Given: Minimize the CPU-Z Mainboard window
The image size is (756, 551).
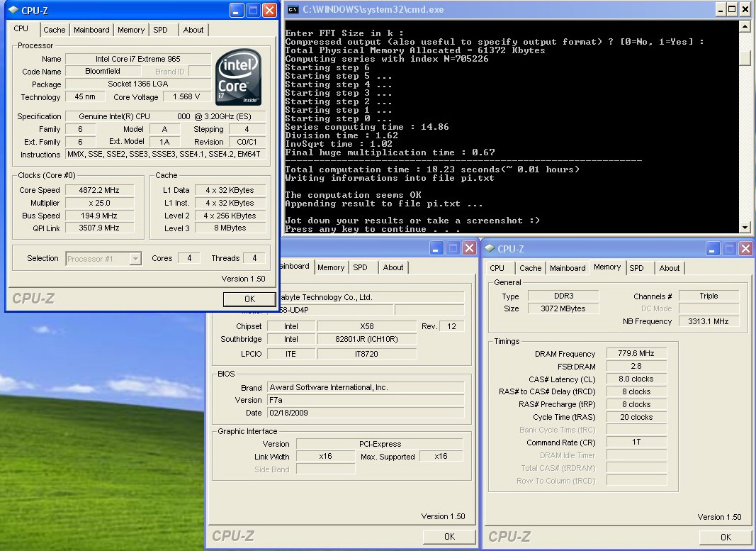Looking at the screenshot, I should (x=436, y=248).
